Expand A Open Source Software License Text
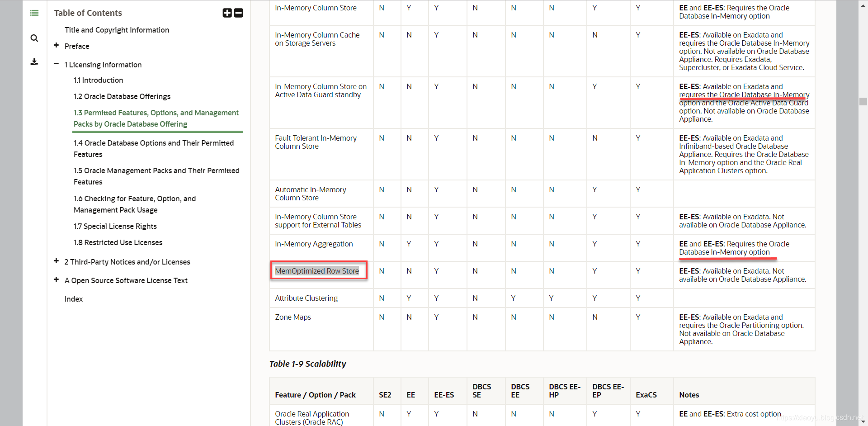 pos(57,279)
